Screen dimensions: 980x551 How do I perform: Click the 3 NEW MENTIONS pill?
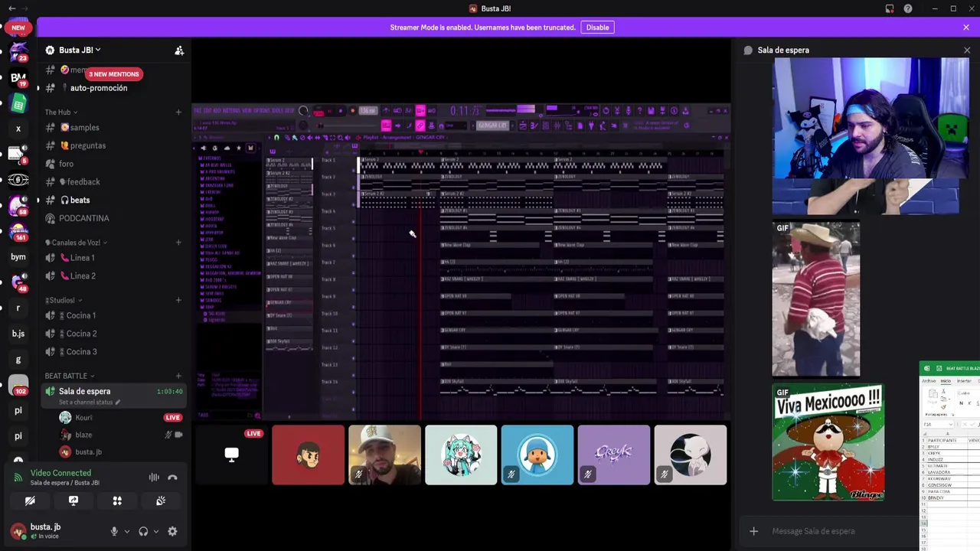(x=113, y=74)
